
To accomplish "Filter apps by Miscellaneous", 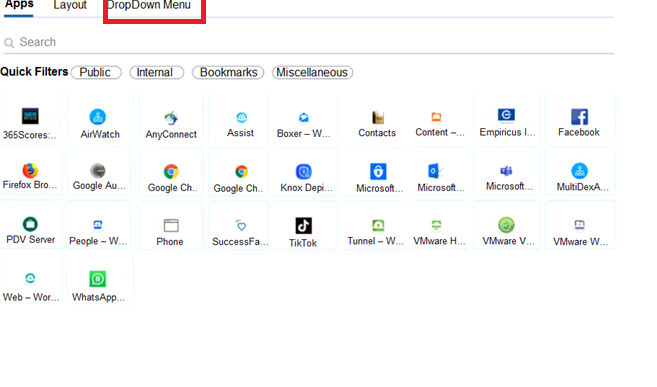I will point(312,72).
